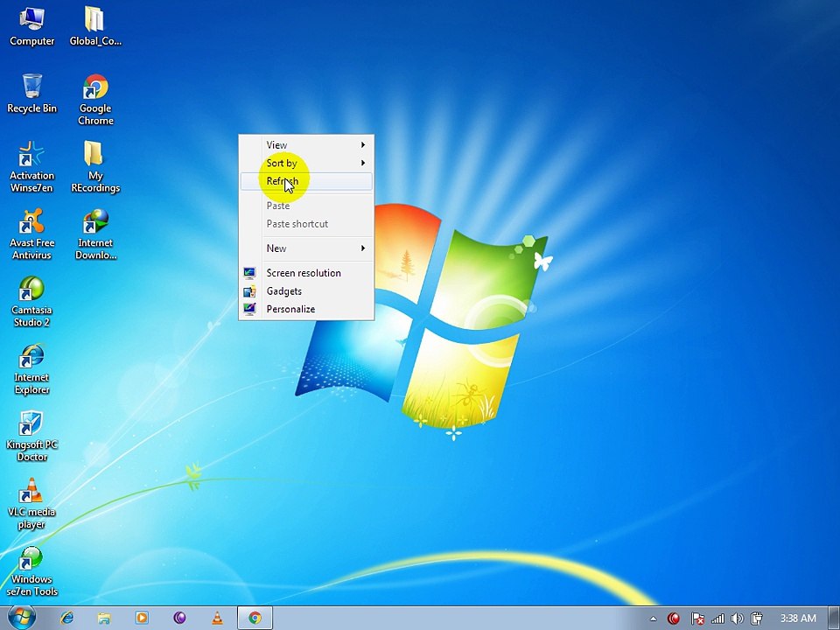Viewport: 840px width, 630px height.
Task: Select the Internet Downlo... shortcut icon
Action: (x=95, y=234)
